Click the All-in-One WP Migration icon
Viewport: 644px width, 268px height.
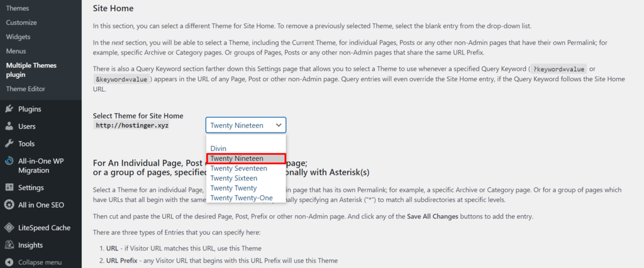[9, 162]
